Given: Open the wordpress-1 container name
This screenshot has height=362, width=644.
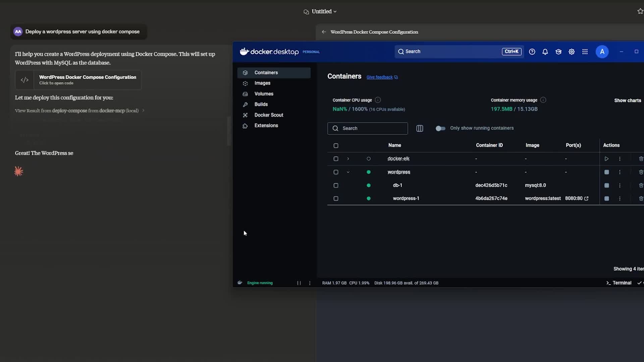Looking at the screenshot, I should click(406, 198).
